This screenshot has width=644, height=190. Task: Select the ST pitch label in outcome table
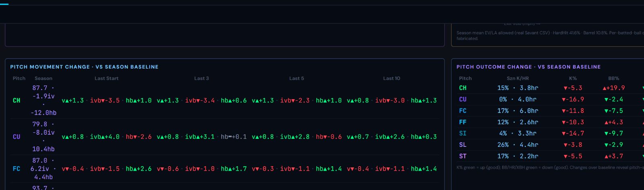pos(463,156)
